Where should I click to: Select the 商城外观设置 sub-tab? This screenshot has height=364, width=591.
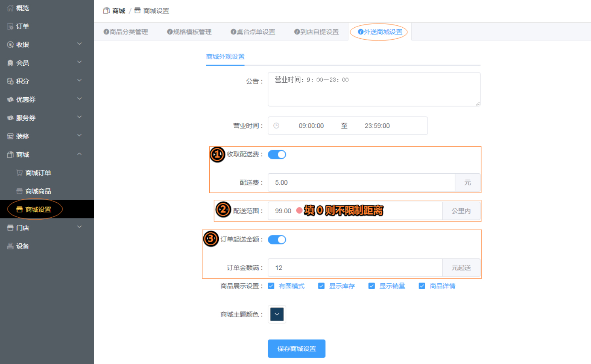(225, 57)
